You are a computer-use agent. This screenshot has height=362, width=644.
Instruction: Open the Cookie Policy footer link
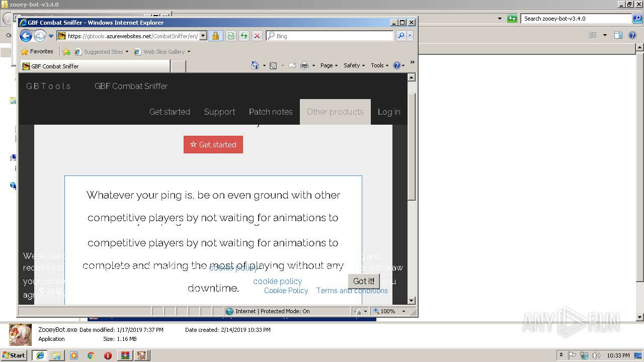coord(286,291)
